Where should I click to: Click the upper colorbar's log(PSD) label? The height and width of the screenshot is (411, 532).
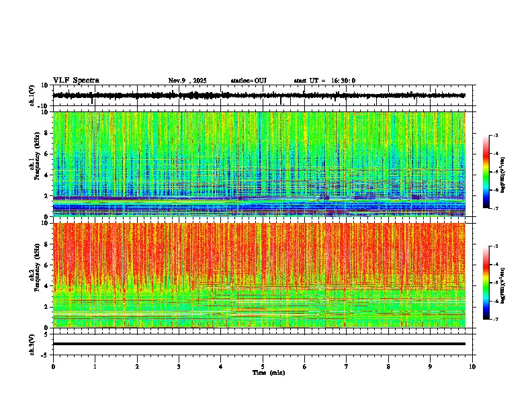pyautogui.click(x=502, y=175)
